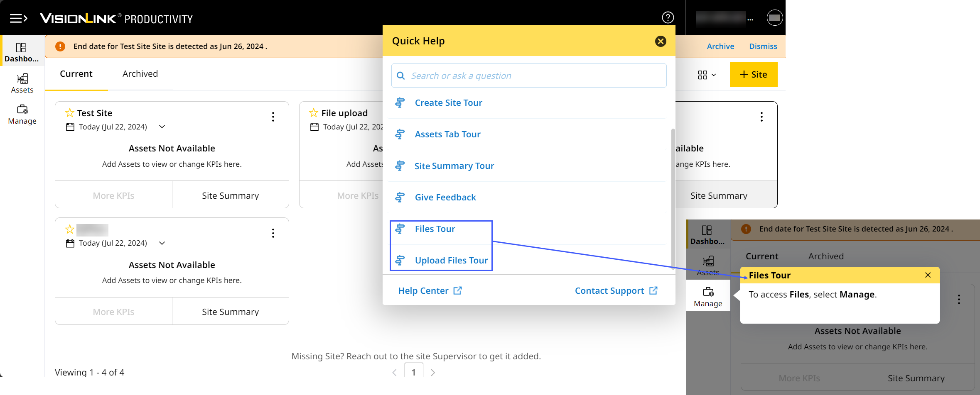Favorite Test Site with star icon
Screen dimensions: 980x395
pyautogui.click(x=70, y=113)
